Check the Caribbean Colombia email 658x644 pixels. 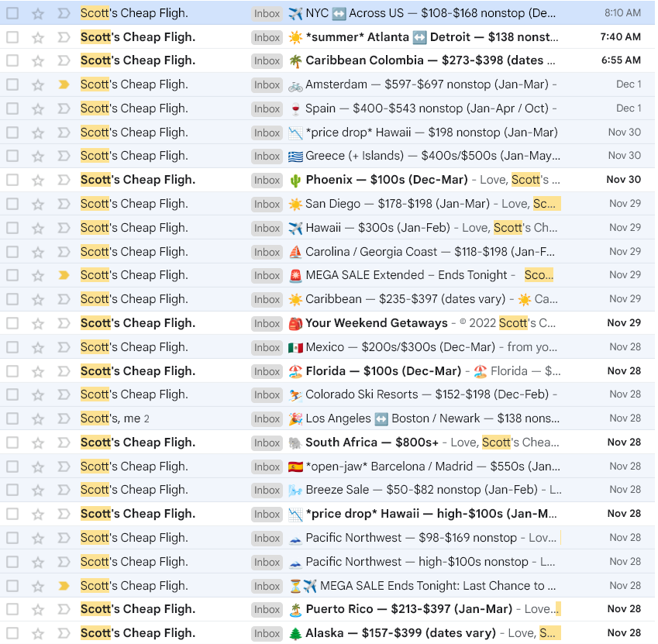click(12, 60)
